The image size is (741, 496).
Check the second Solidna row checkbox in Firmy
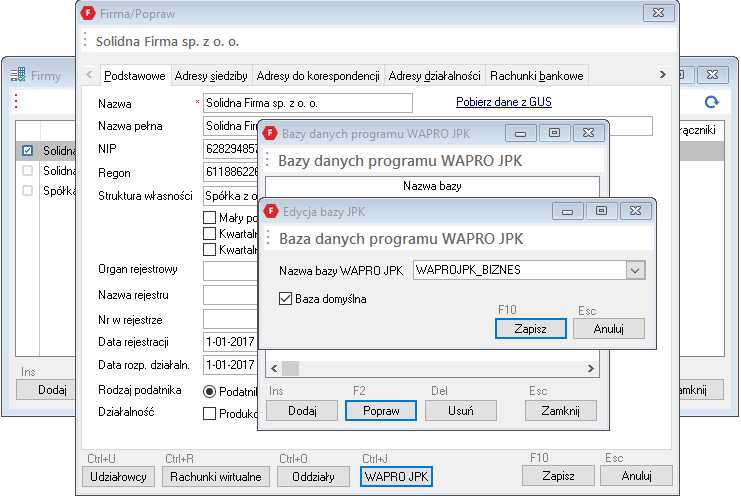pyautogui.click(x=27, y=171)
